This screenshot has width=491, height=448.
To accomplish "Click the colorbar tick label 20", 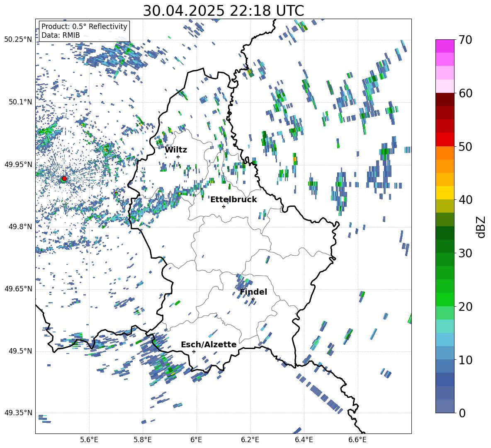I will (465, 307).
